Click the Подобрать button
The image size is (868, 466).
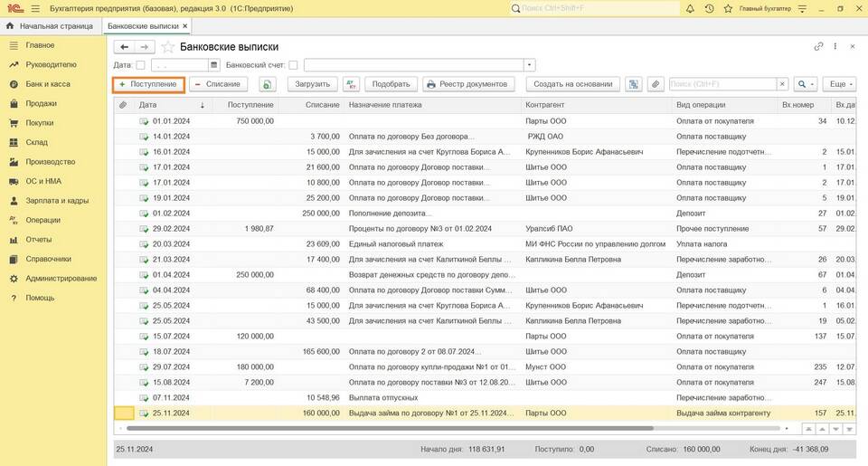(391, 84)
